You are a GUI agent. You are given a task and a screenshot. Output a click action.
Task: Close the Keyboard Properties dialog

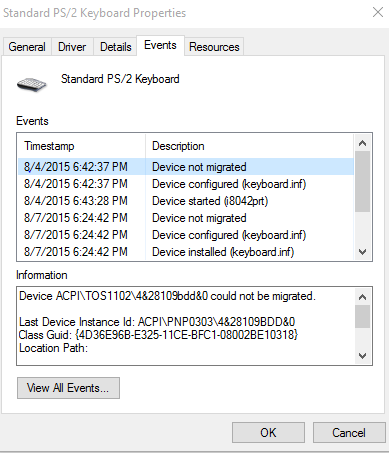coord(378,12)
